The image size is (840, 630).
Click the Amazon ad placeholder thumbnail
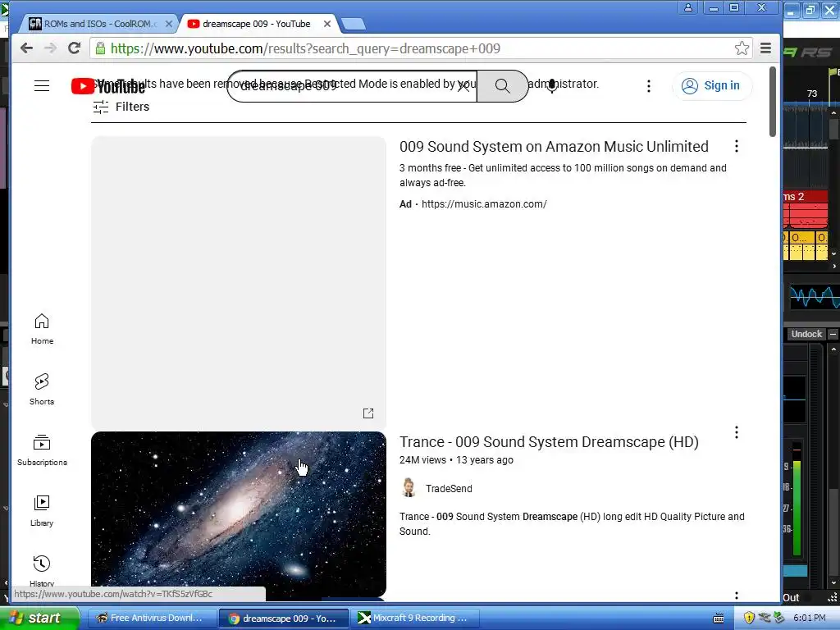click(x=239, y=283)
